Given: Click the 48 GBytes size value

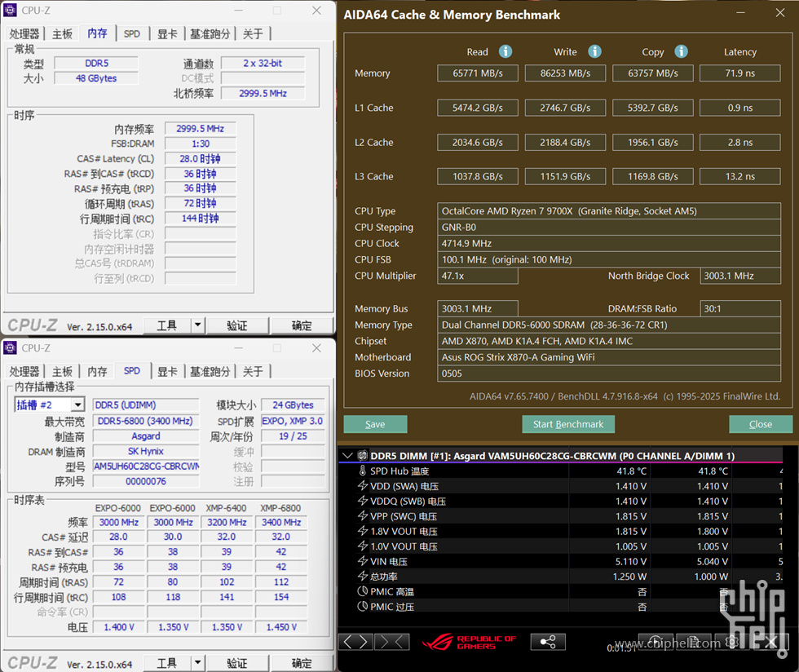Looking at the screenshot, I should pos(96,78).
